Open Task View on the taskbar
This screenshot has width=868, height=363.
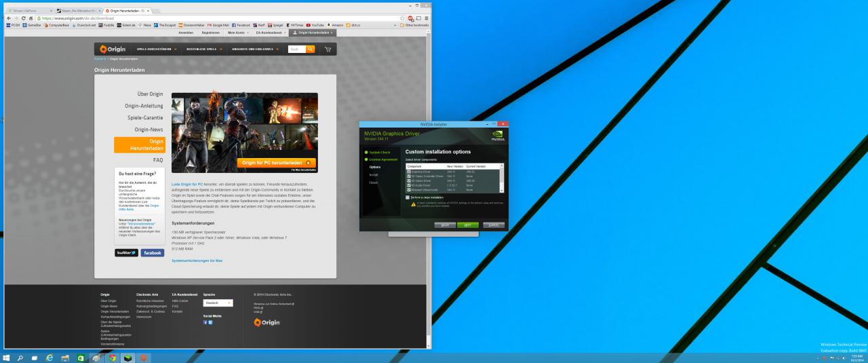(35, 357)
